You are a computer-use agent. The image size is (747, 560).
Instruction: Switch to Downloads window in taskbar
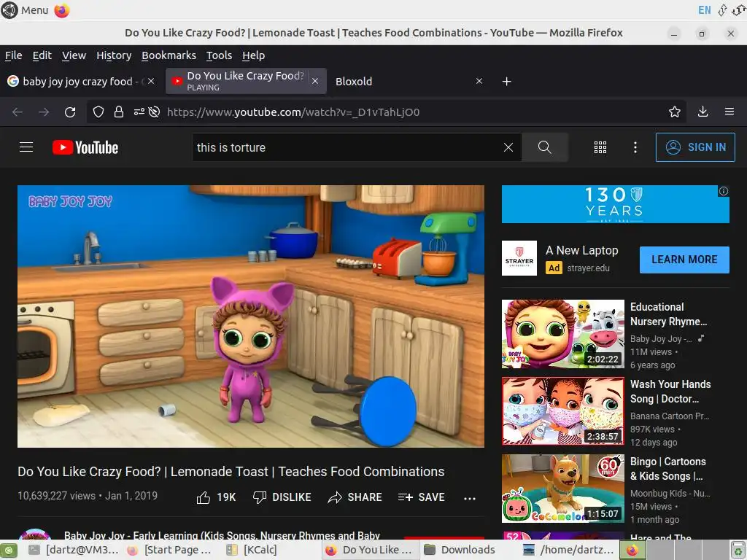tap(468, 550)
